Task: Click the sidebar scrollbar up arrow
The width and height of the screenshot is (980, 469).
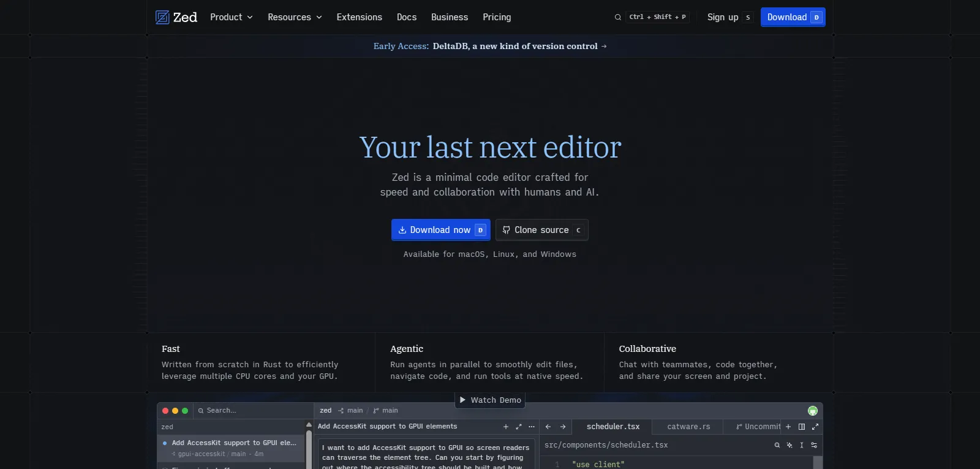Action: pyautogui.click(x=309, y=425)
